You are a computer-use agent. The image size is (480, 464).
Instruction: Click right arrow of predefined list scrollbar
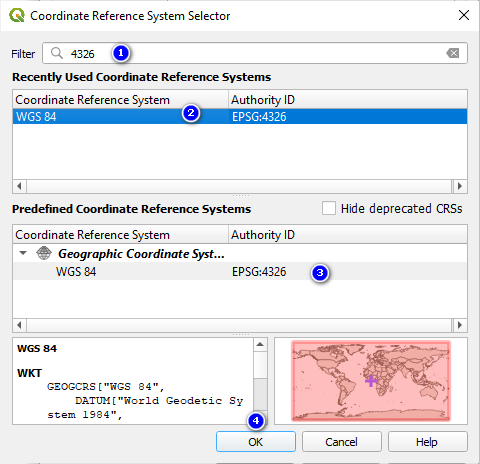(x=460, y=325)
